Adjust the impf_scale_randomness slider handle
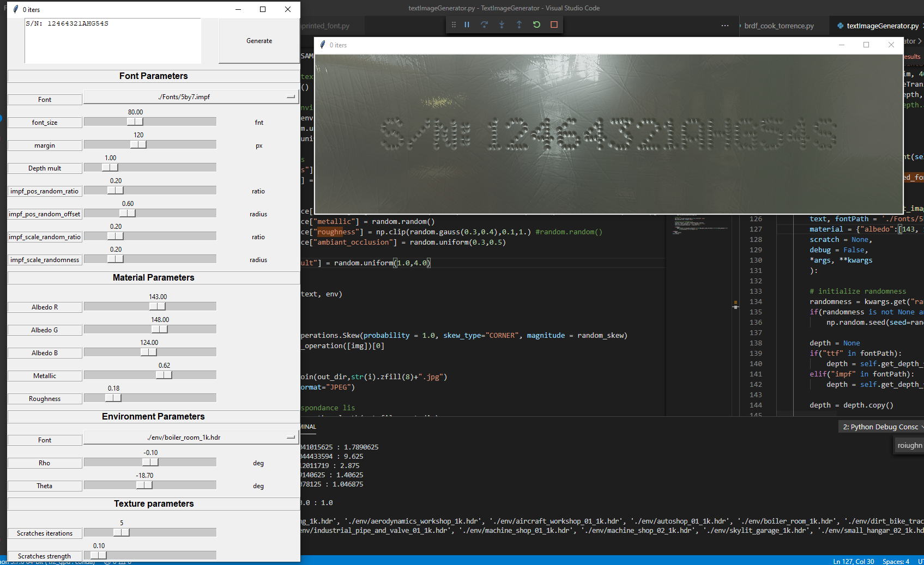The image size is (924, 565). coord(116,259)
